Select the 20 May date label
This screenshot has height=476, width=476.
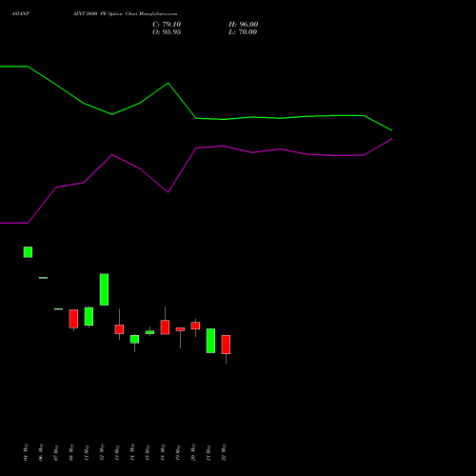[193, 452]
